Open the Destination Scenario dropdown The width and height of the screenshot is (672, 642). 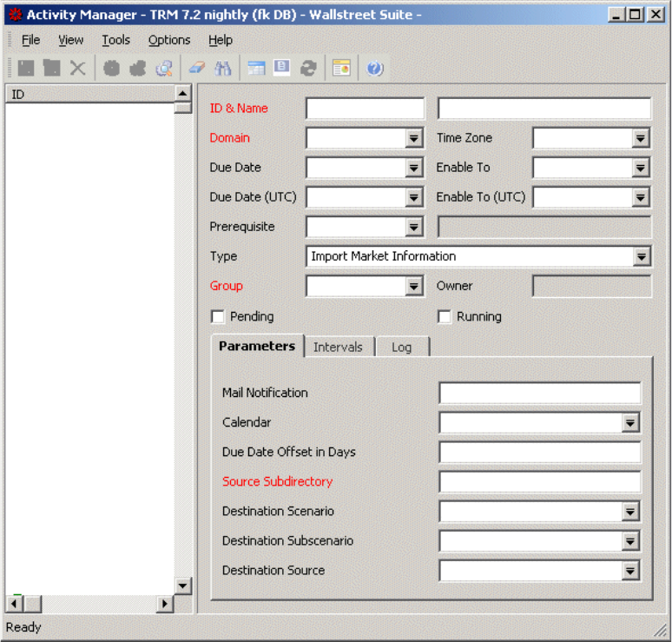coord(630,512)
